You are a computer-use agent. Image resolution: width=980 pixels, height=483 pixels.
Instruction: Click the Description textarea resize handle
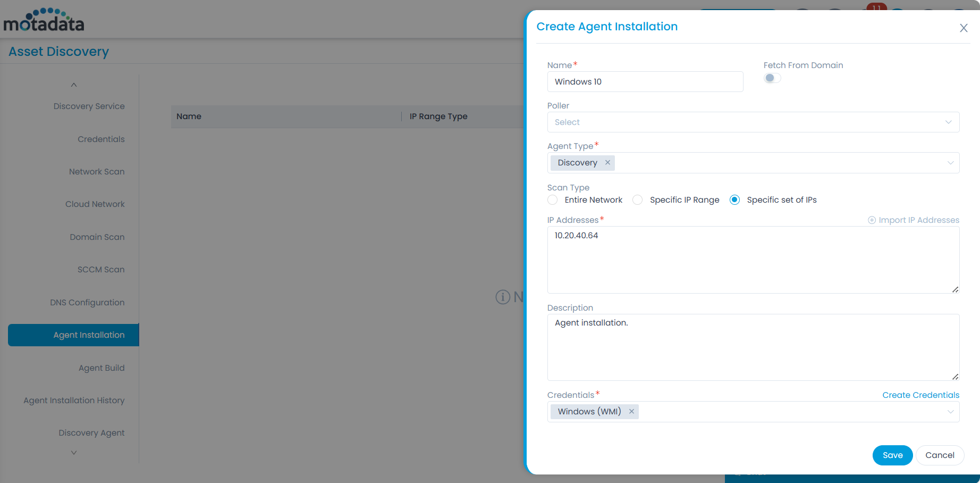tap(955, 377)
